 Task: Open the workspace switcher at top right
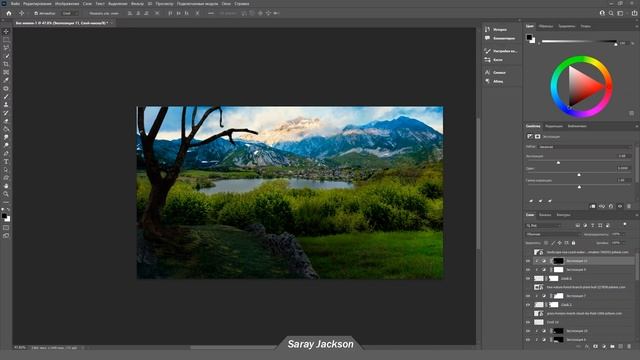point(620,13)
